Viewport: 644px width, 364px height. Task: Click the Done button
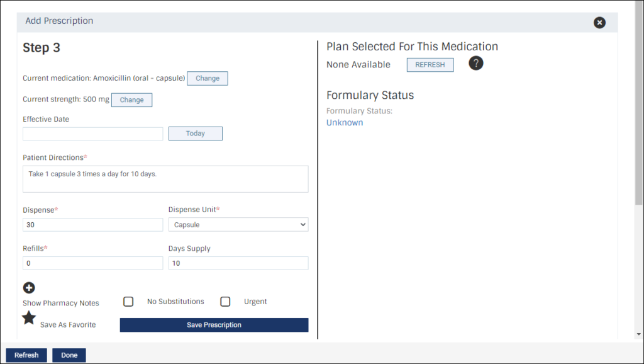coord(69,355)
